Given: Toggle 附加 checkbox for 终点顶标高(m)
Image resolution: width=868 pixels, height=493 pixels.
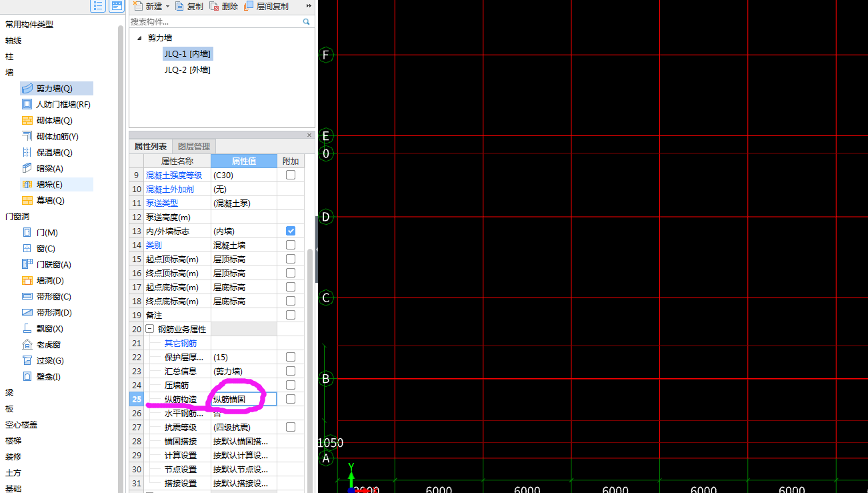Looking at the screenshot, I should pyautogui.click(x=291, y=273).
